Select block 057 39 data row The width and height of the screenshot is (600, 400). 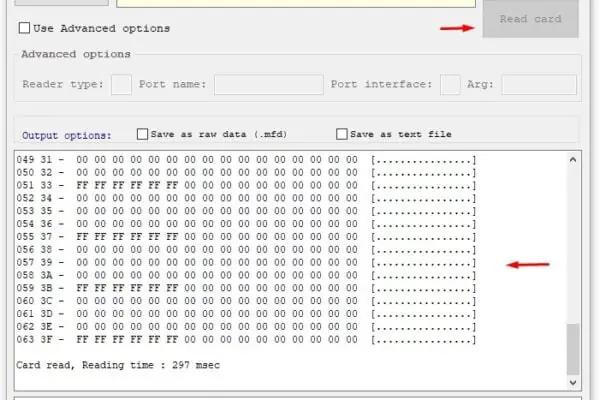[246, 263]
